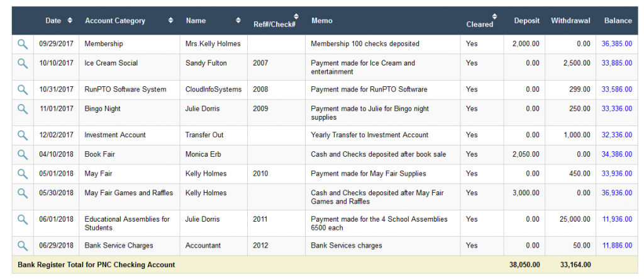
Task: Open balance link 36,385.00
Action: click(616, 43)
